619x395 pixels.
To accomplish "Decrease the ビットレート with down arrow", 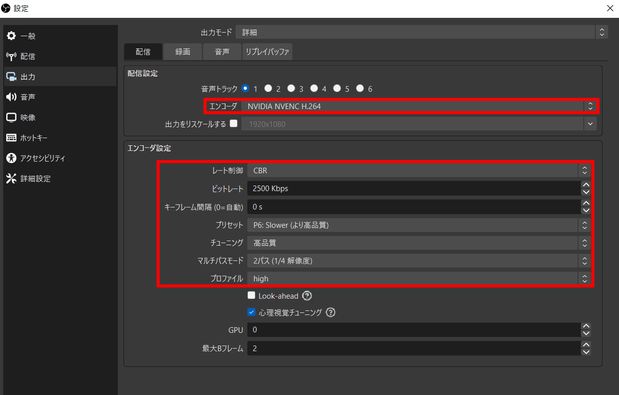I will (586, 192).
